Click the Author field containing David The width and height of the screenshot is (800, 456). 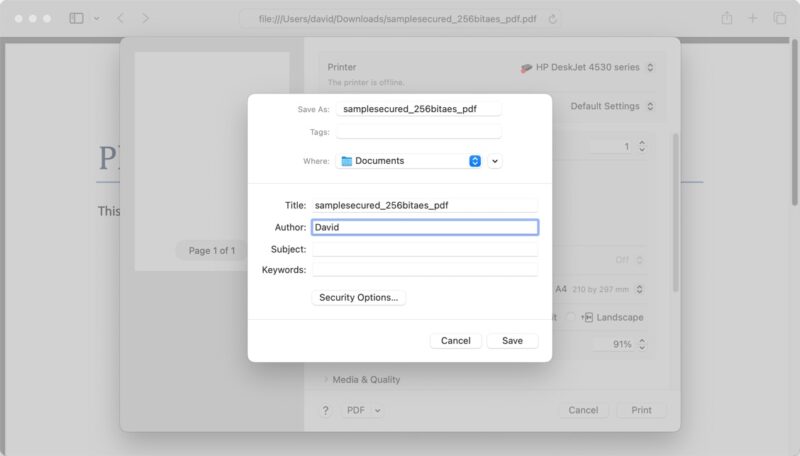424,227
